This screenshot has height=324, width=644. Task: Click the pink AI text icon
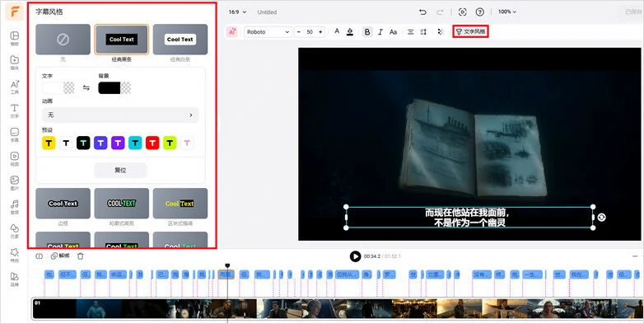click(232, 31)
